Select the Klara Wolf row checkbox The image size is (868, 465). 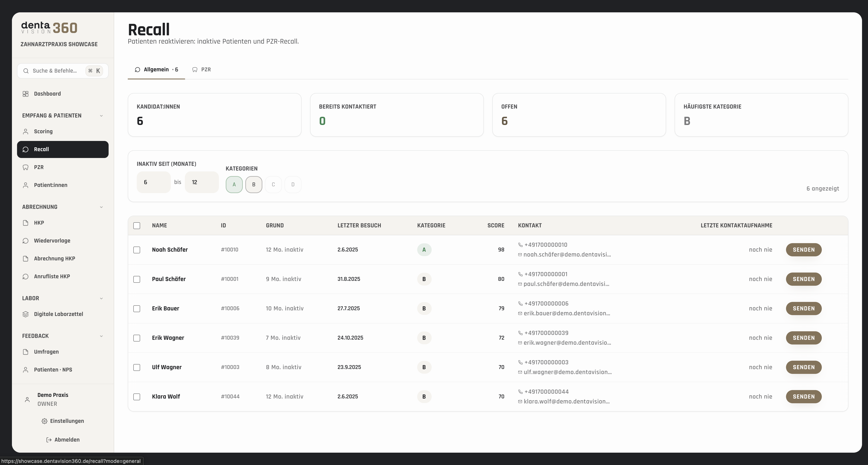coord(137,397)
